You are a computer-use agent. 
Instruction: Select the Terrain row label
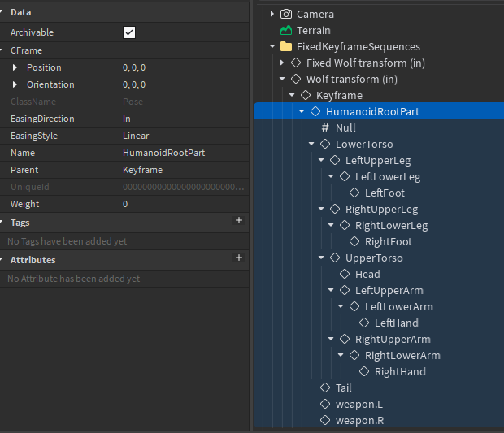pos(314,31)
